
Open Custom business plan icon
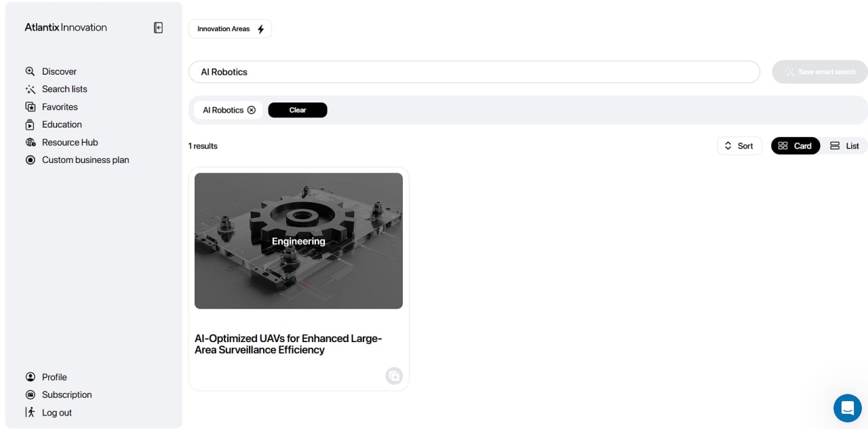coord(30,160)
